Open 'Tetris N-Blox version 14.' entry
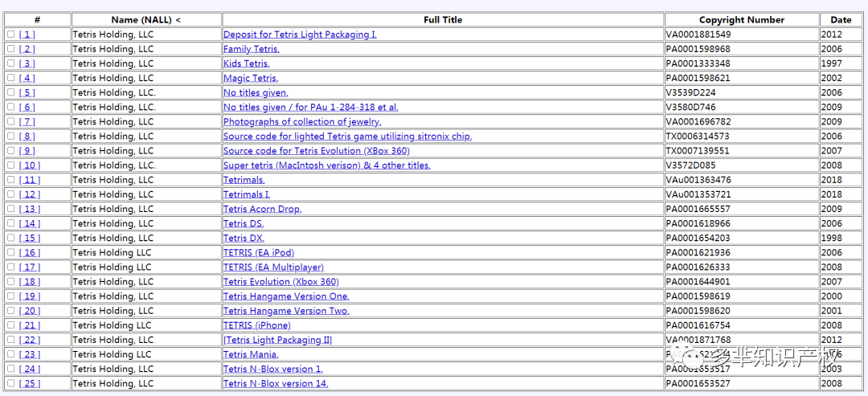The width and height of the screenshot is (868, 396). pos(276,383)
